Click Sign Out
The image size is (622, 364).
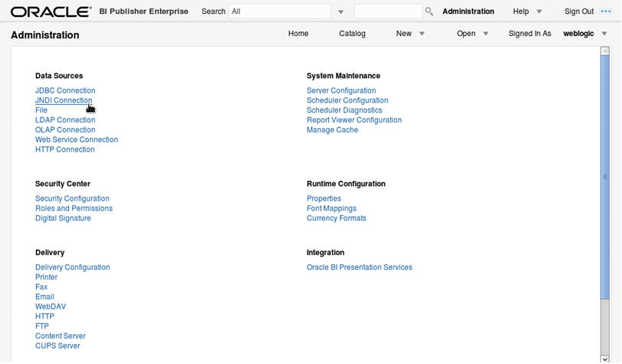[x=579, y=11]
